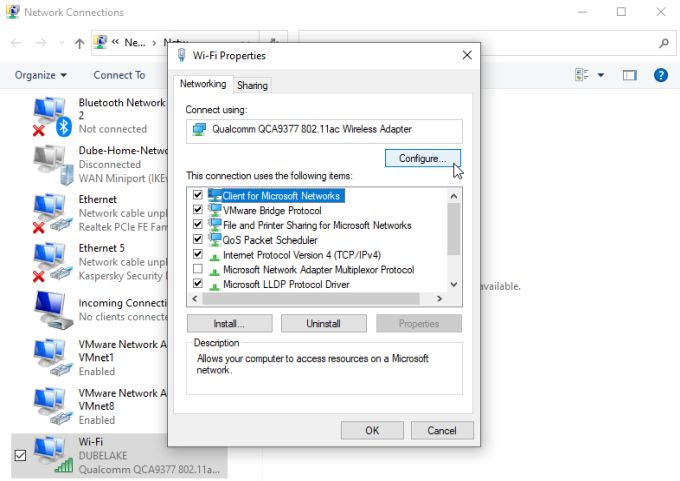Click the items list vertical scrollbar thumb
680x481 pixels.
coord(454,229)
